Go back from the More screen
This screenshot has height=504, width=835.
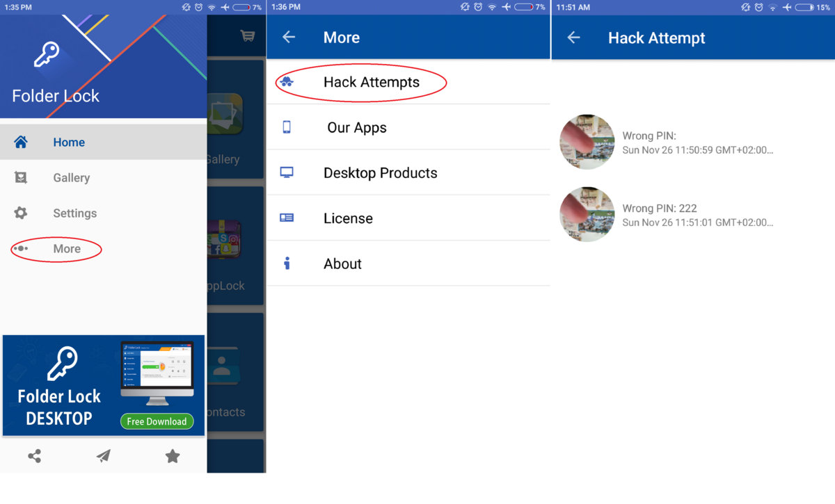tap(289, 38)
